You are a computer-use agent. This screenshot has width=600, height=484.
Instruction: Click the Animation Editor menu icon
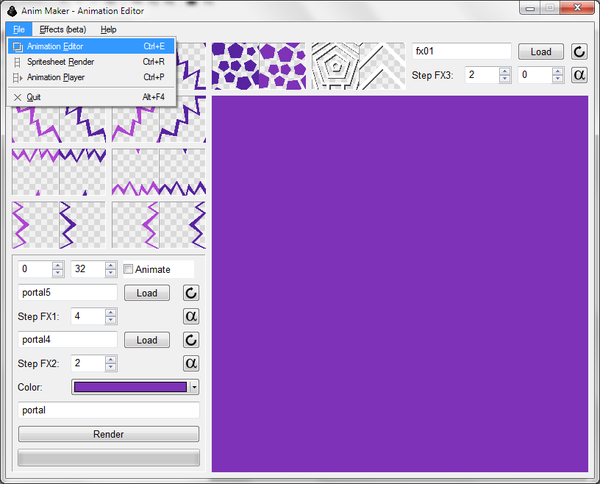coord(18,47)
